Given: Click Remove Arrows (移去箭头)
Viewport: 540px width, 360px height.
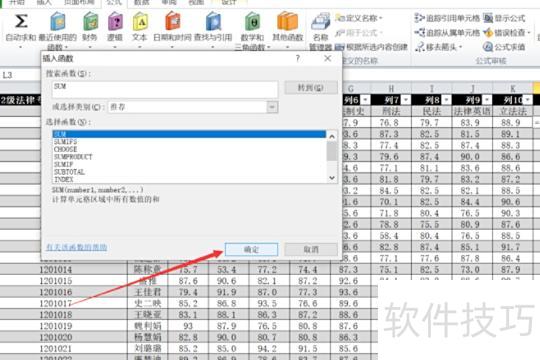Looking at the screenshot, I should [438, 47].
